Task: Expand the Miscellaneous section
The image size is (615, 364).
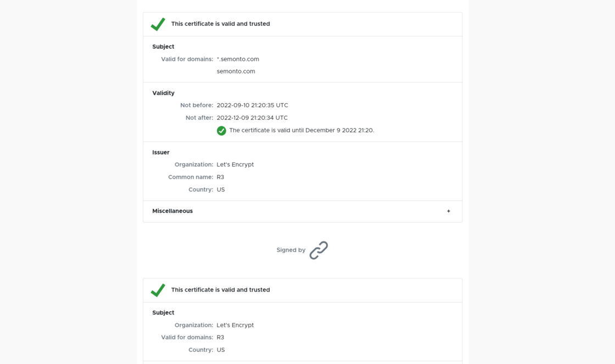Action: (x=172, y=211)
